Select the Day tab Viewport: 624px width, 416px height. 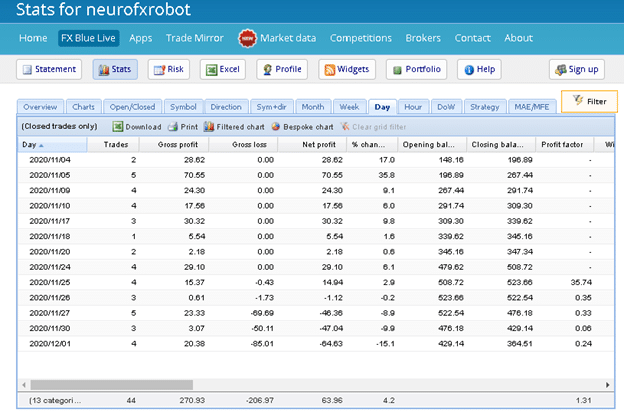click(x=382, y=107)
